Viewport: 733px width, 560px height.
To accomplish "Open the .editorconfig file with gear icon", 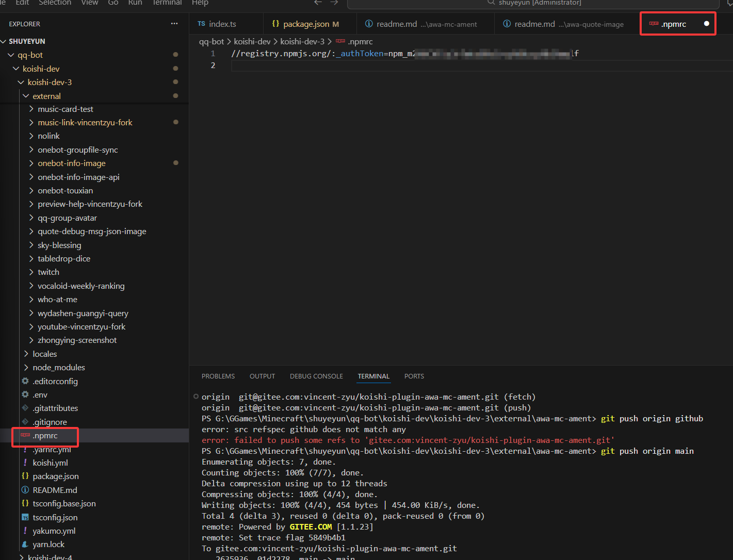I will click(55, 381).
